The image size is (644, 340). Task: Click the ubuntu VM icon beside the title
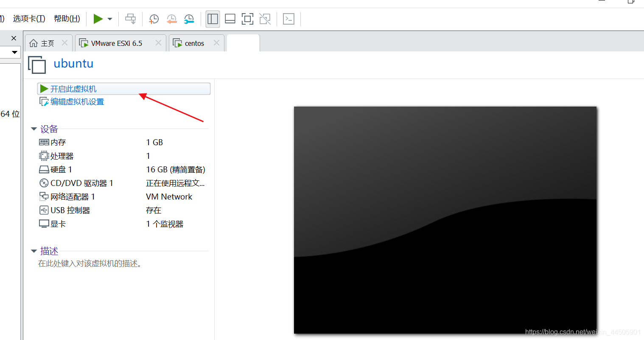click(37, 65)
